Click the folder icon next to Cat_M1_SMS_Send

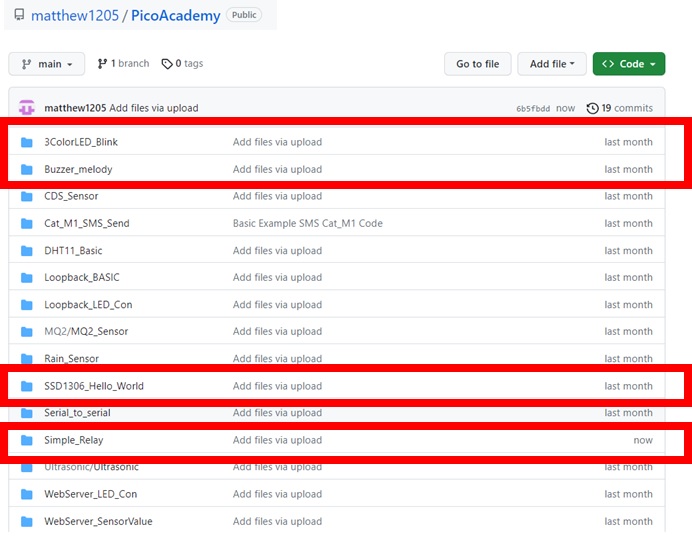tap(27, 223)
